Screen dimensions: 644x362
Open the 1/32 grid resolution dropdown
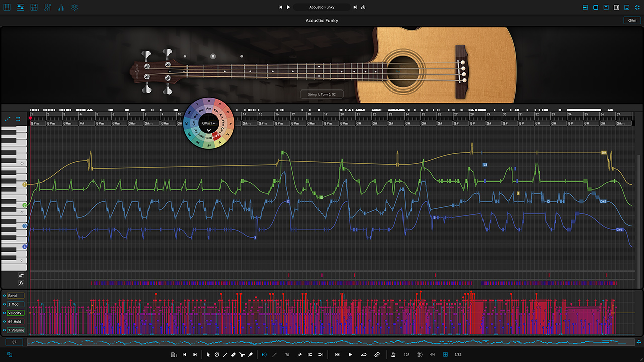[458, 354]
